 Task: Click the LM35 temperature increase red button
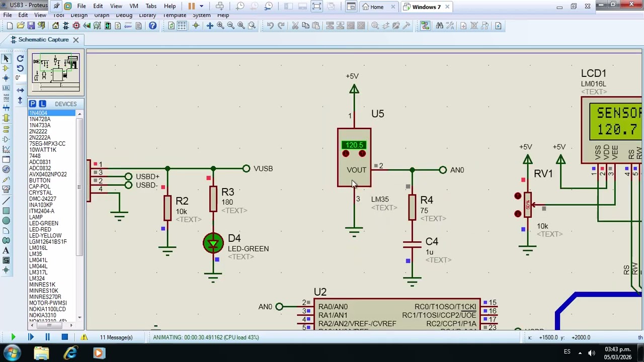(x=362, y=154)
